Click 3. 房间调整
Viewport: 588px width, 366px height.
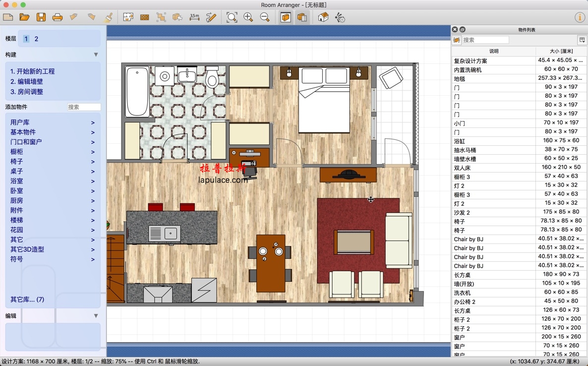click(x=27, y=91)
